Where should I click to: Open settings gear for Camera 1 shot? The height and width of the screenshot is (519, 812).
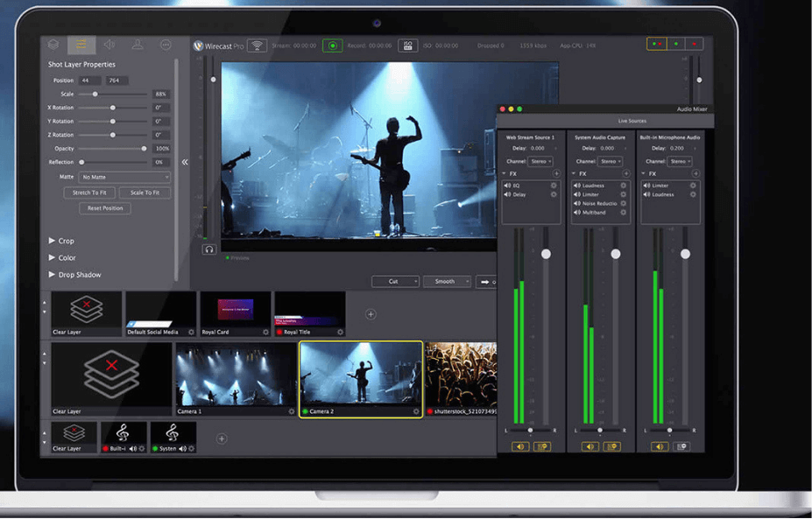point(292,411)
